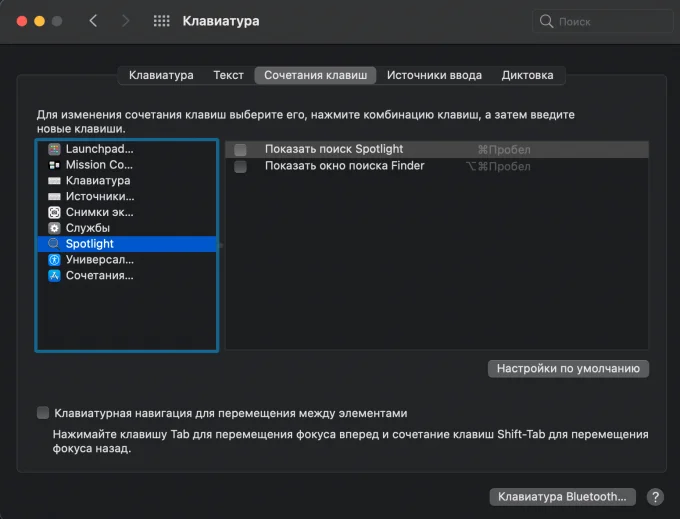Open the Клавиатура Bluetooth… settings button

pos(562,496)
